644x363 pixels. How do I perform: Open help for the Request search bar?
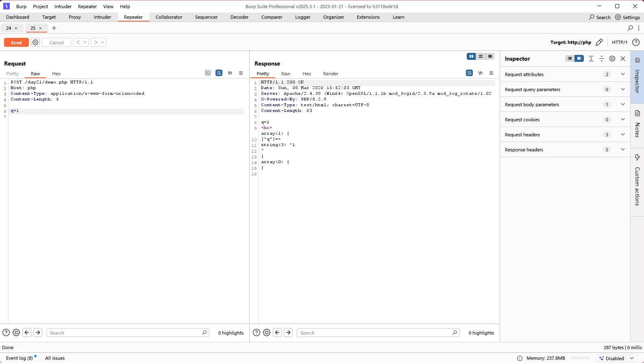(x=6, y=332)
